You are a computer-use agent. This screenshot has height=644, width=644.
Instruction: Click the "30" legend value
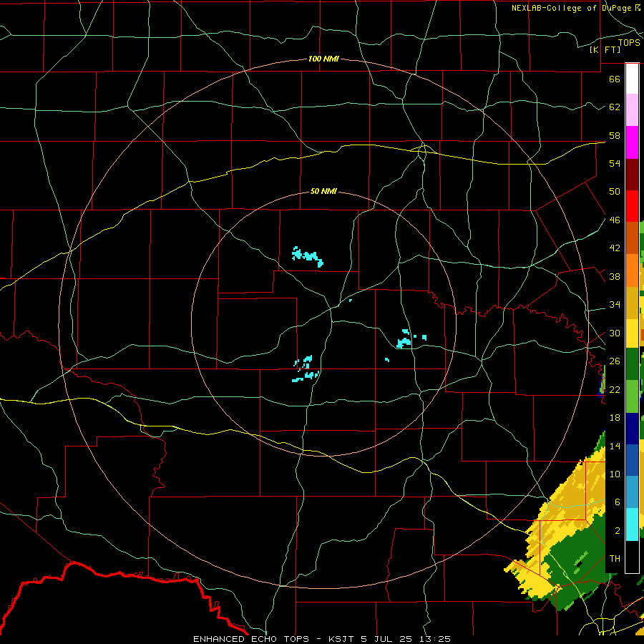click(615, 333)
